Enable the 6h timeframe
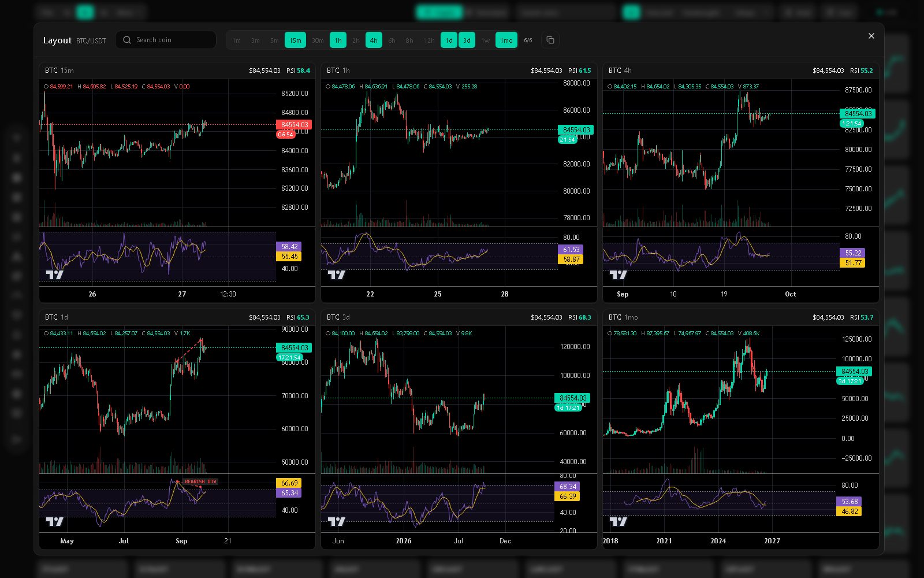 [x=392, y=40]
